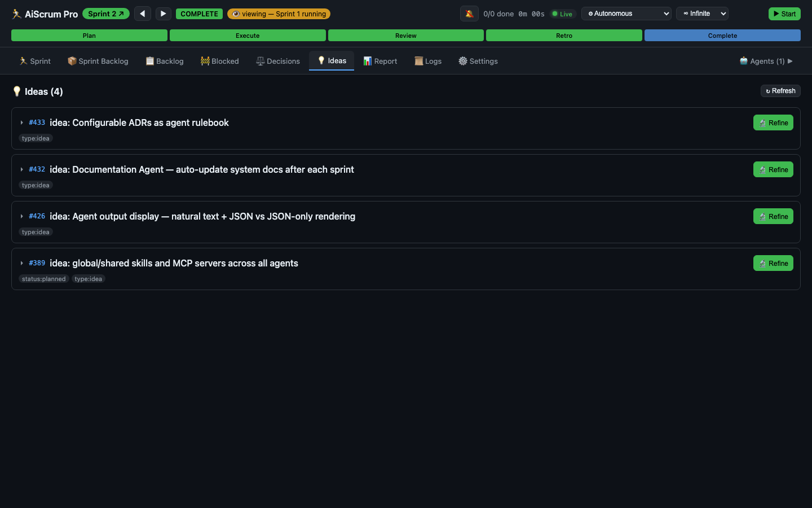This screenshot has width=812, height=508.
Task: Click the AiScrum Pro runner logo
Action: coord(17,14)
